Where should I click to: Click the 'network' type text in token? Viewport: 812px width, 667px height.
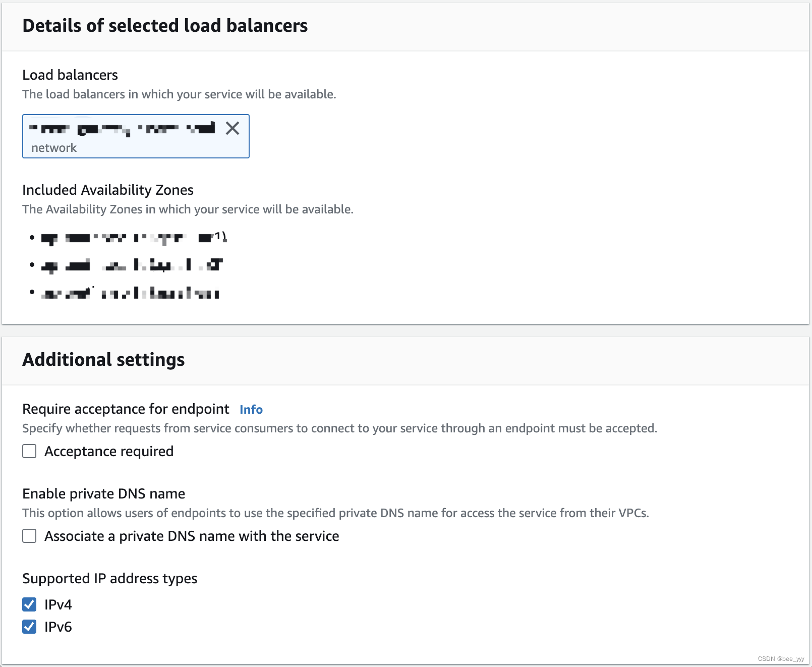54,148
